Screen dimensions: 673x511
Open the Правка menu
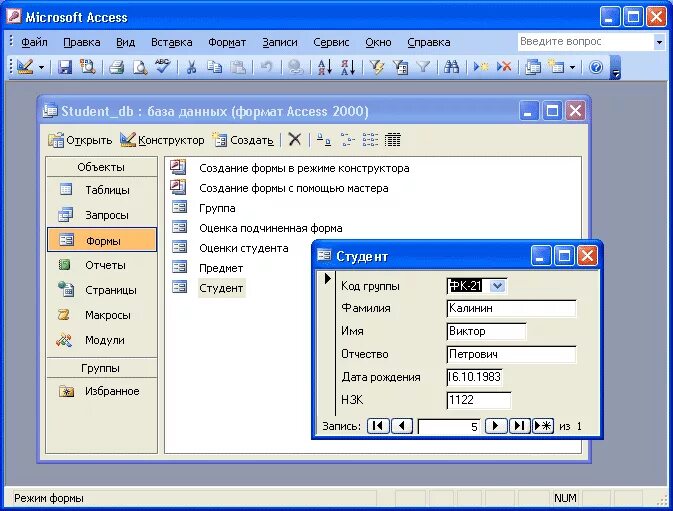[x=82, y=42]
